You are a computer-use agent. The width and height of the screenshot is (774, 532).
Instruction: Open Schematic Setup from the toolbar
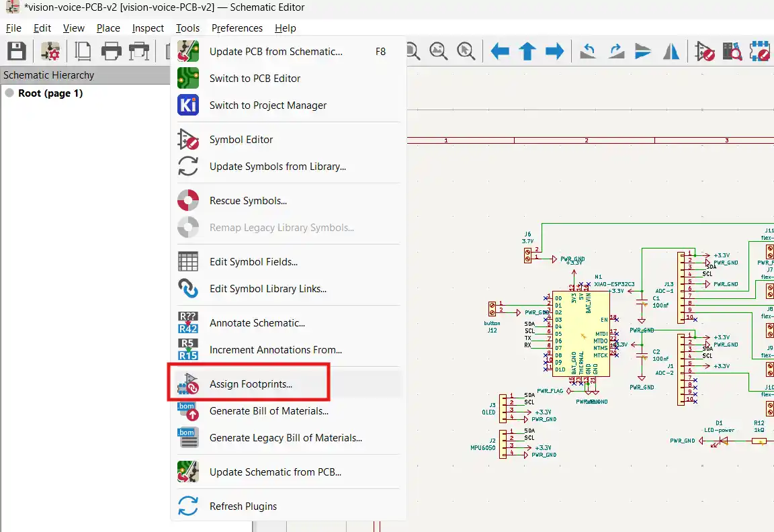tap(50, 51)
